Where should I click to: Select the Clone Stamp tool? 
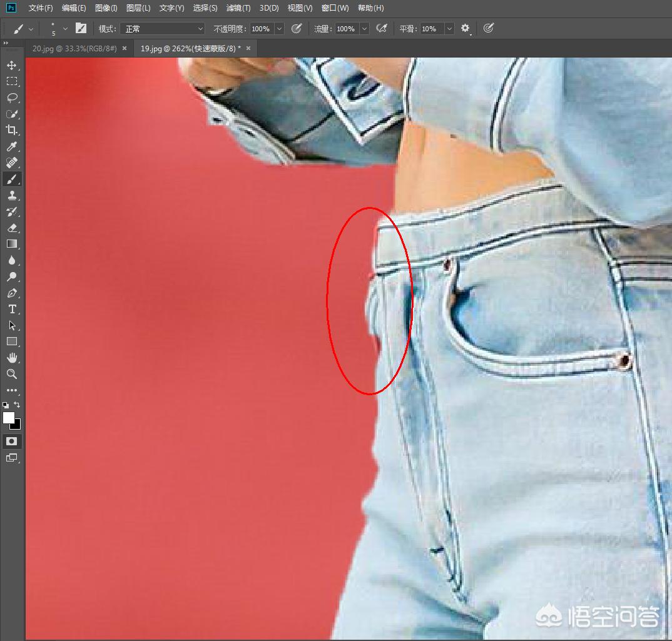[x=11, y=195]
